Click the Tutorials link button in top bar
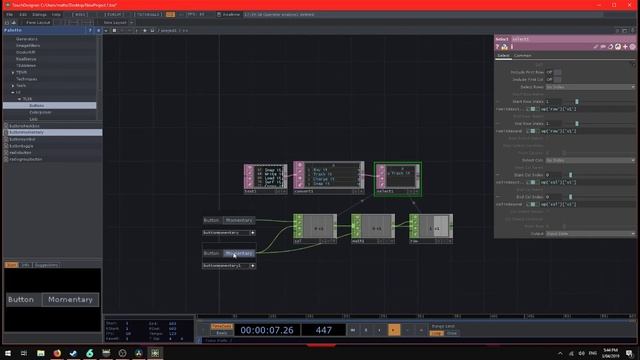 tap(148, 15)
